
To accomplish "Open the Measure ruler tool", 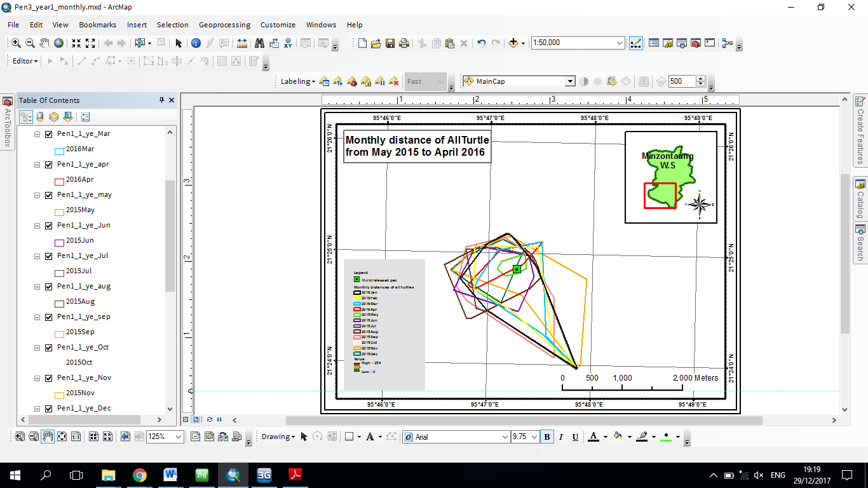I will pyautogui.click(x=241, y=43).
